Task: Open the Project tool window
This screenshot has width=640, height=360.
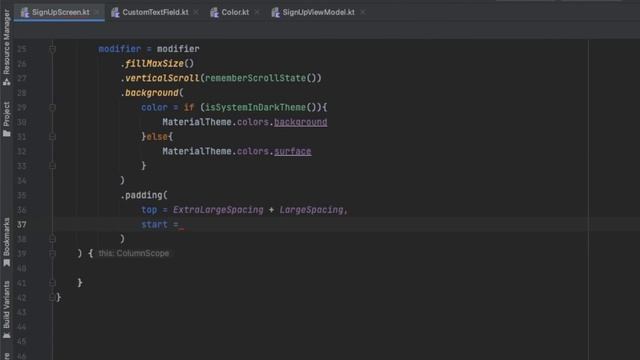Action: click(x=7, y=119)
